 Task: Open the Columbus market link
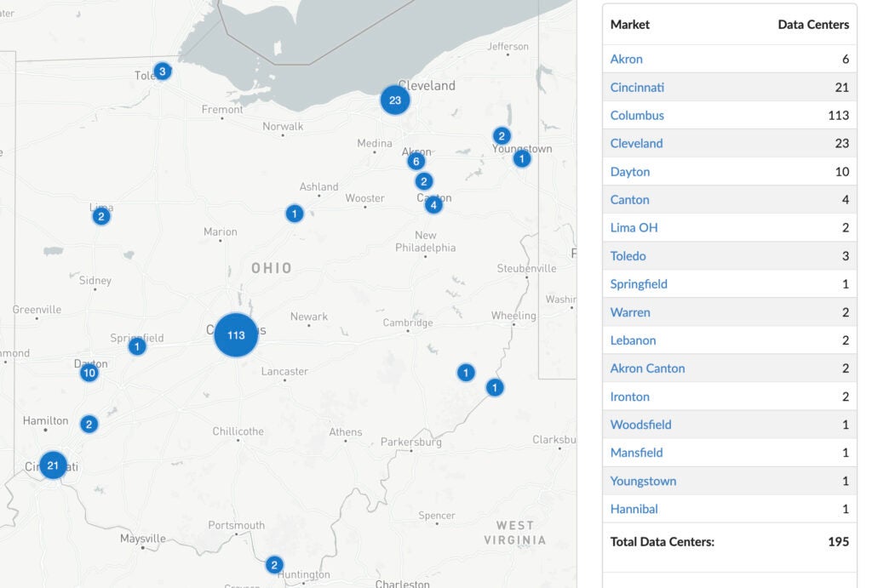pos(637,115)
